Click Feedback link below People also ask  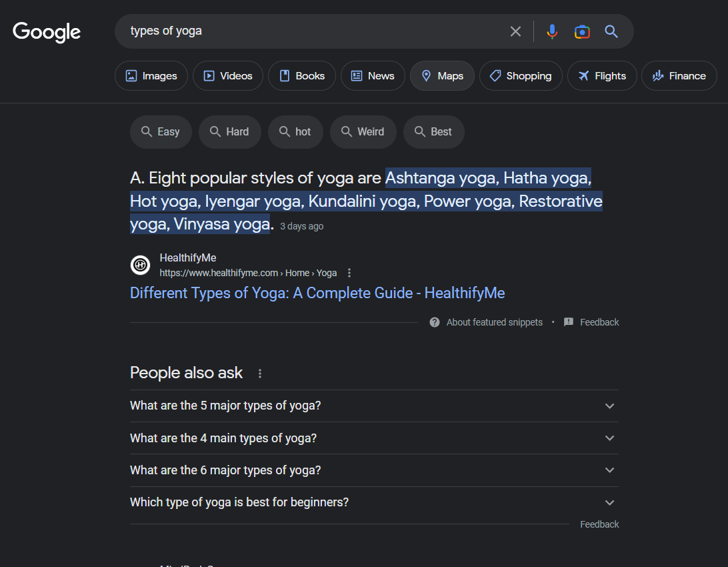599,524
